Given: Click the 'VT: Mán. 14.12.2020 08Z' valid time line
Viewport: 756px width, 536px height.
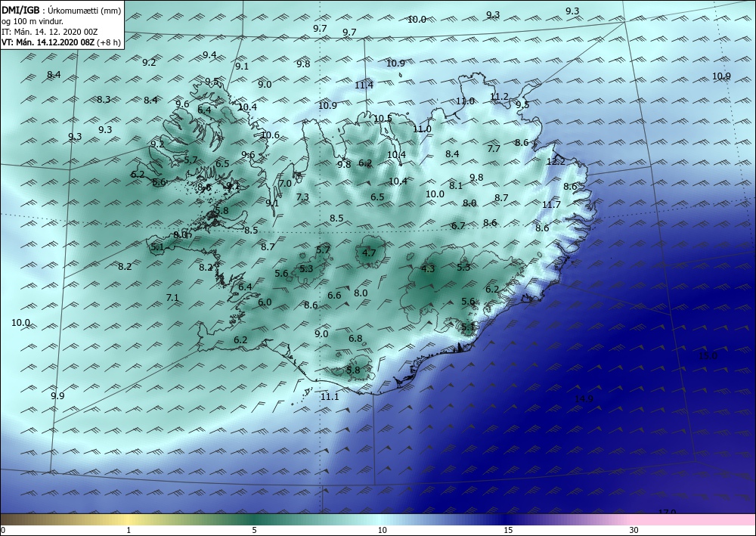Looking at the screenshot, I should coord(48,42).
